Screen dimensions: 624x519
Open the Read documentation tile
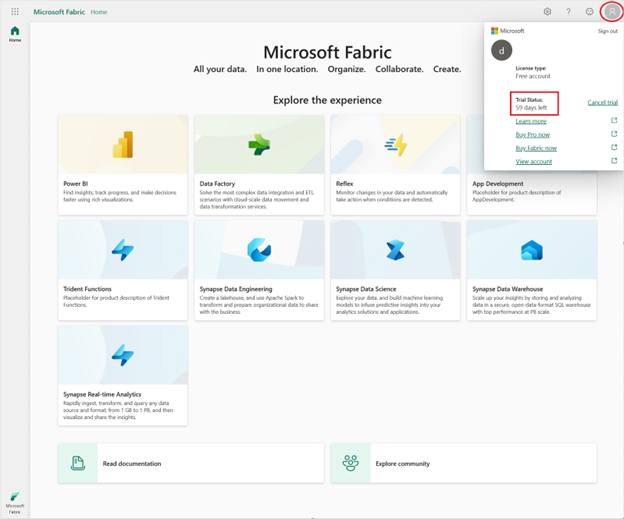point(191,463)
